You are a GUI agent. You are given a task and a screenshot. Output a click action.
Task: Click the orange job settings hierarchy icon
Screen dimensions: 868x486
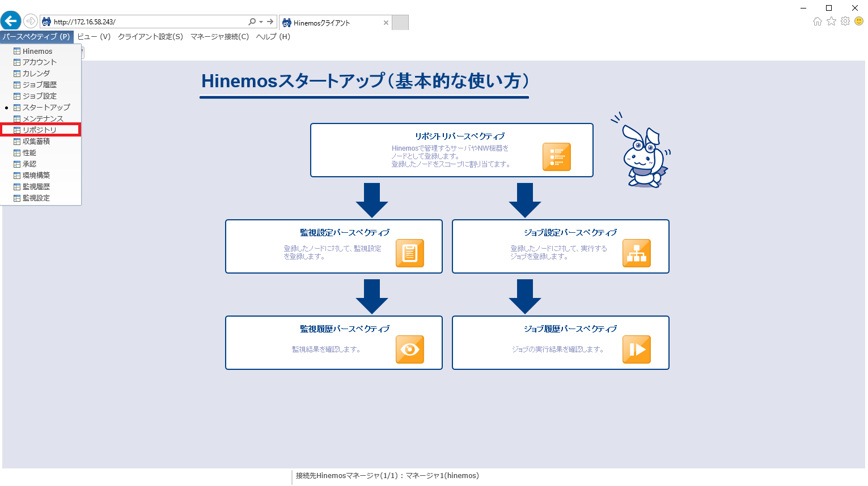click(636, 253)
